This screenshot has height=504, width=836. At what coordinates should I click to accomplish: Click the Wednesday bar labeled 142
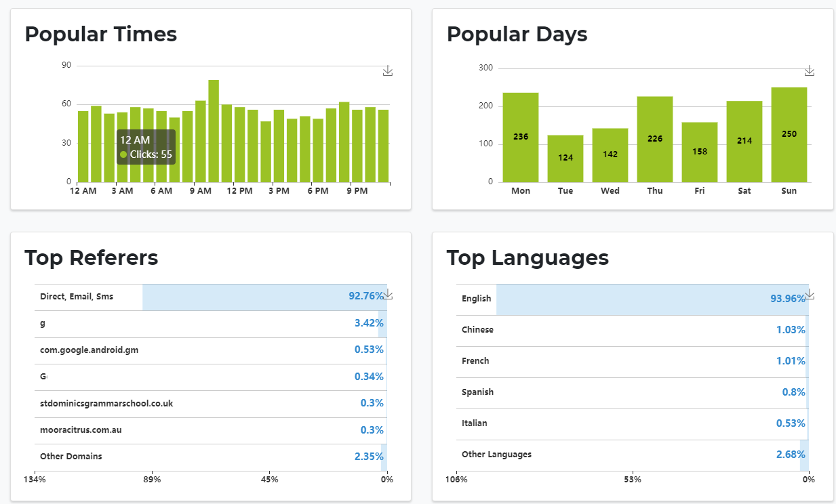click(x=610, y=155)
